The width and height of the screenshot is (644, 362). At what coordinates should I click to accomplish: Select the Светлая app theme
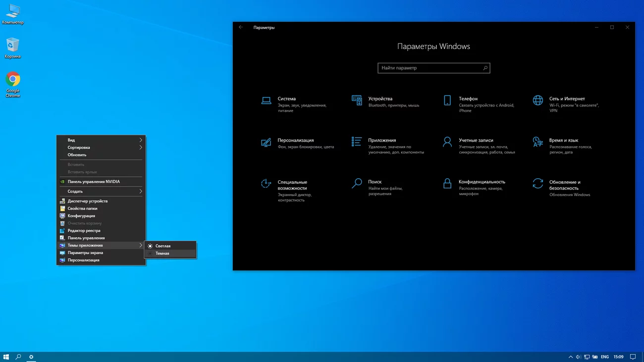[x=170, y=246]
